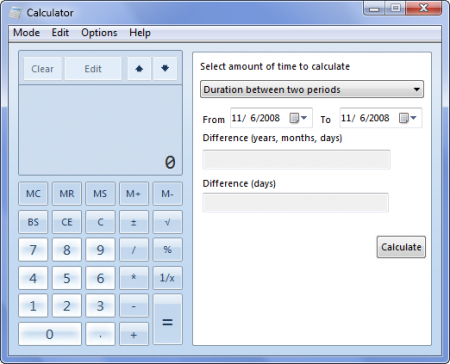Click the square root button

(x=167, y=222)
